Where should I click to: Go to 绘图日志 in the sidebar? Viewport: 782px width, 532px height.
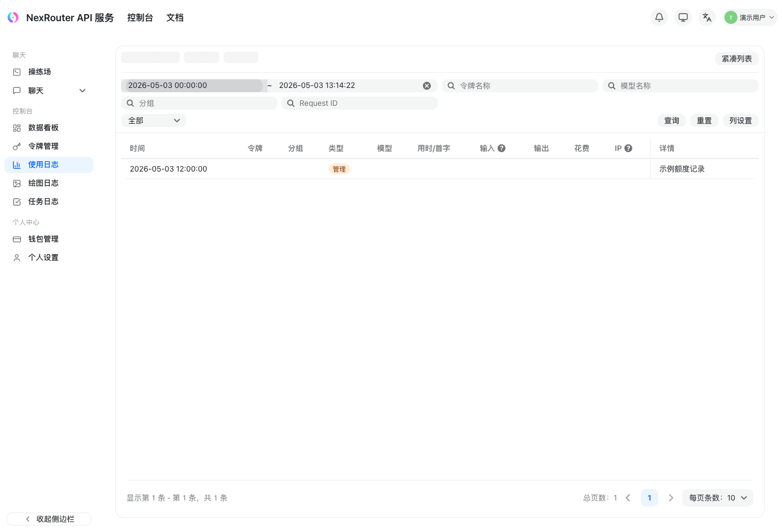(49, 183)
